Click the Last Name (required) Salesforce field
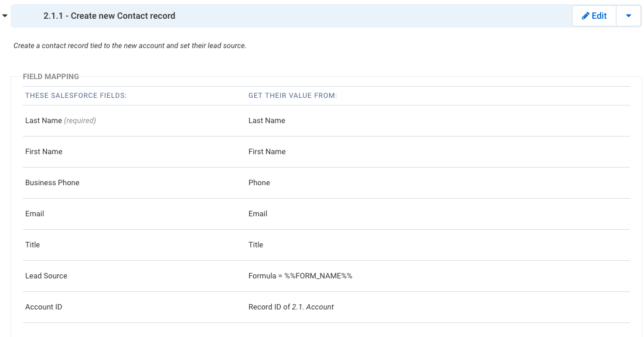Viewport: 644px width, 337px height. [x=60, y=120]
